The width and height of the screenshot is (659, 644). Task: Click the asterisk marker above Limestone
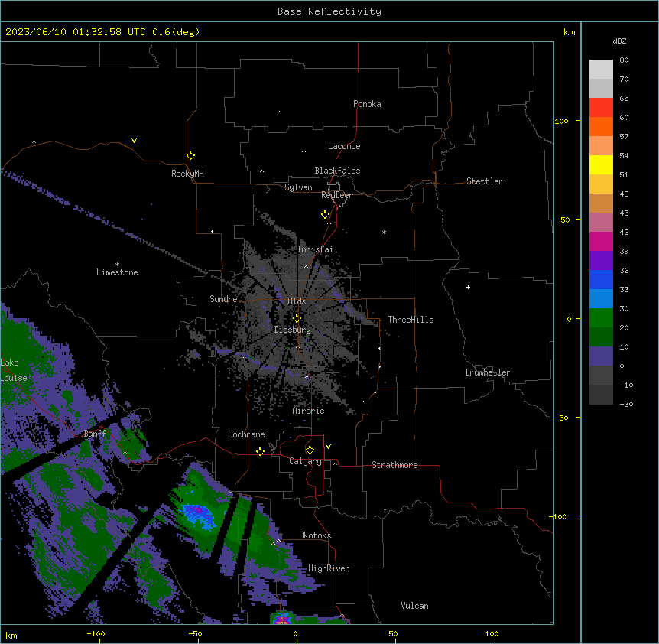117,265
